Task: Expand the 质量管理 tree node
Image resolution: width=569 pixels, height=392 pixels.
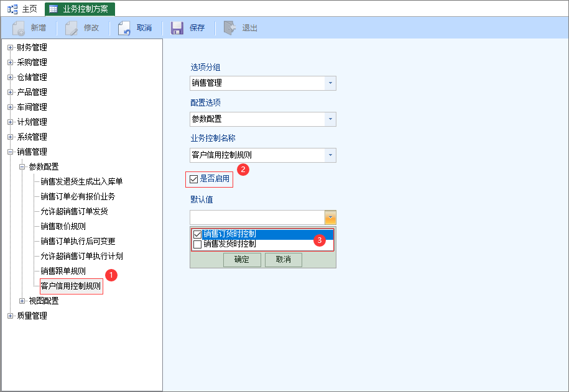Action: click(10, 316)
